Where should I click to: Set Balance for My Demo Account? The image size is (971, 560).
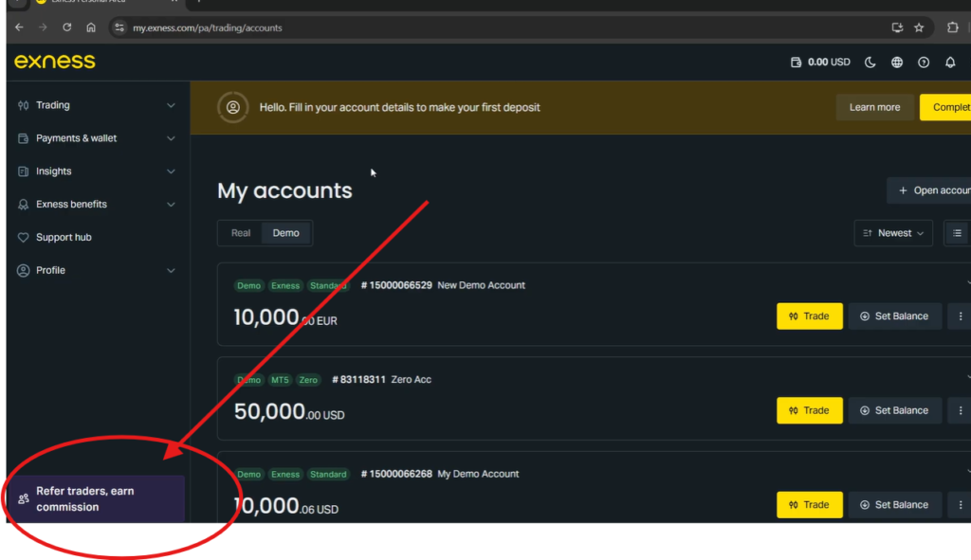[894, 505]
